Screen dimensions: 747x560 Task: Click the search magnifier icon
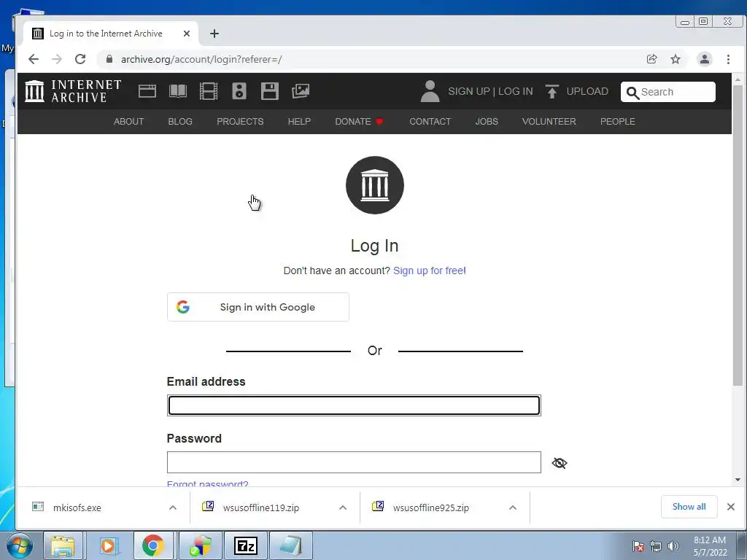tap(632, 93)
